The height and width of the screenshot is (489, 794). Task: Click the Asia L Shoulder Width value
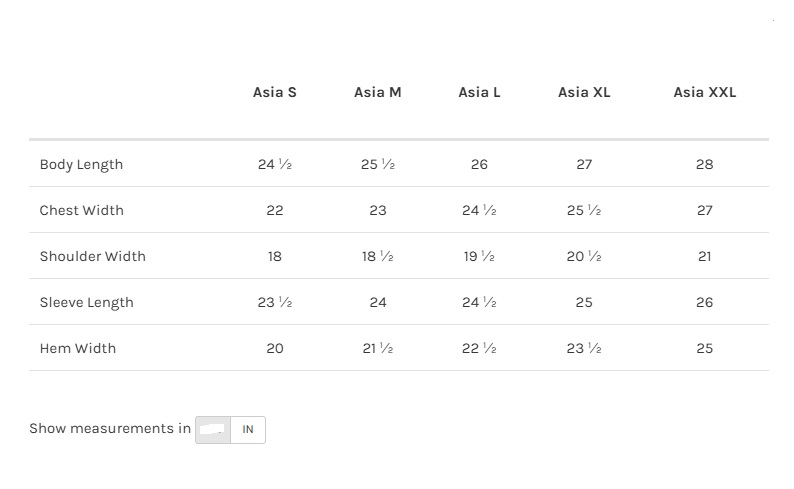pos(480,256)
